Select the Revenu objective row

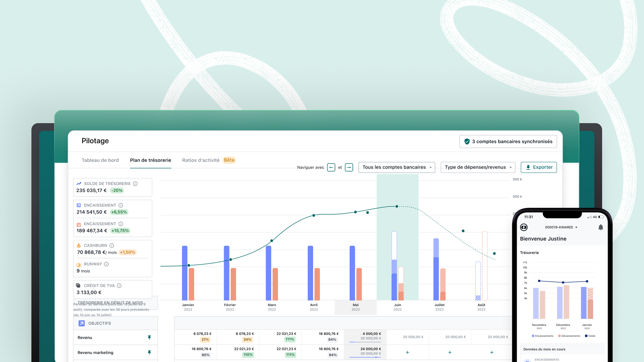[x=115, y=337]
